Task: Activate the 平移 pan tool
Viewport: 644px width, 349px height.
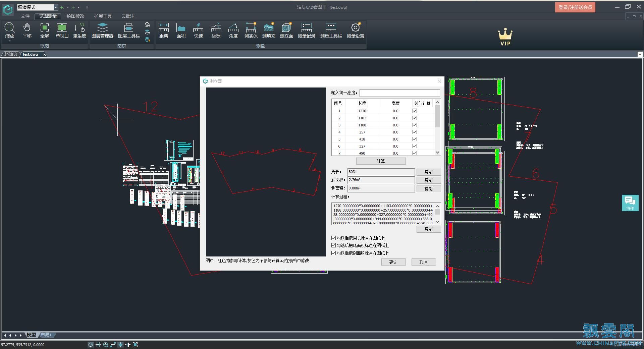Action: [x=27, y=30]
